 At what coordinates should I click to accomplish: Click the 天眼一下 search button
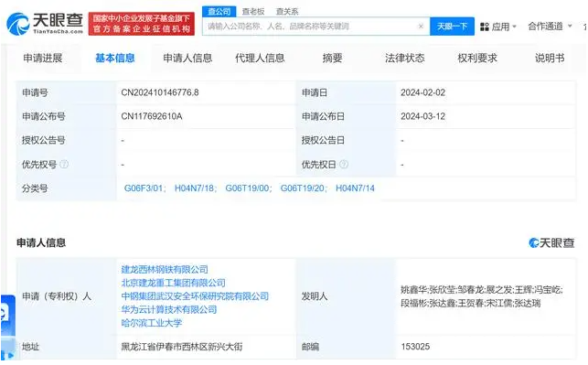(452, 27)
